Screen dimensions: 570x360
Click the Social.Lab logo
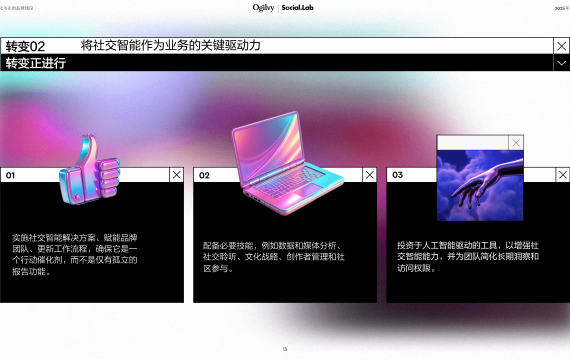point(297,8)
